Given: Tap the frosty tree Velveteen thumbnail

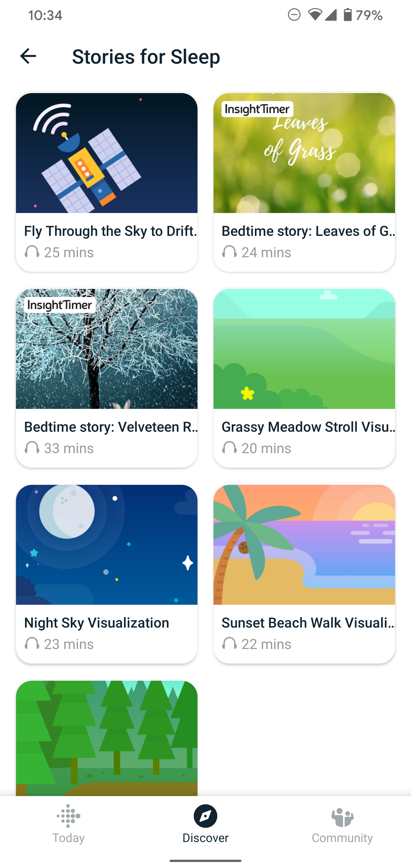Looking at the screenshot, I should [x=106, y=349].
